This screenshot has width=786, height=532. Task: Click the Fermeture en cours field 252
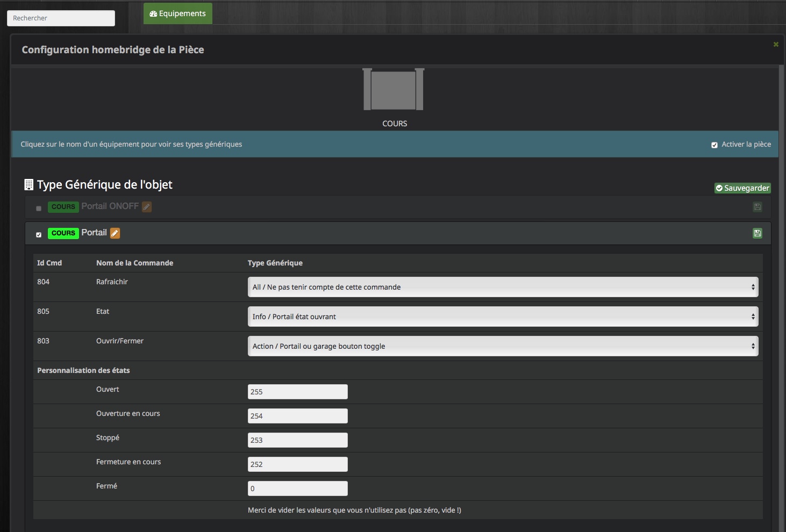click(298, 464)
